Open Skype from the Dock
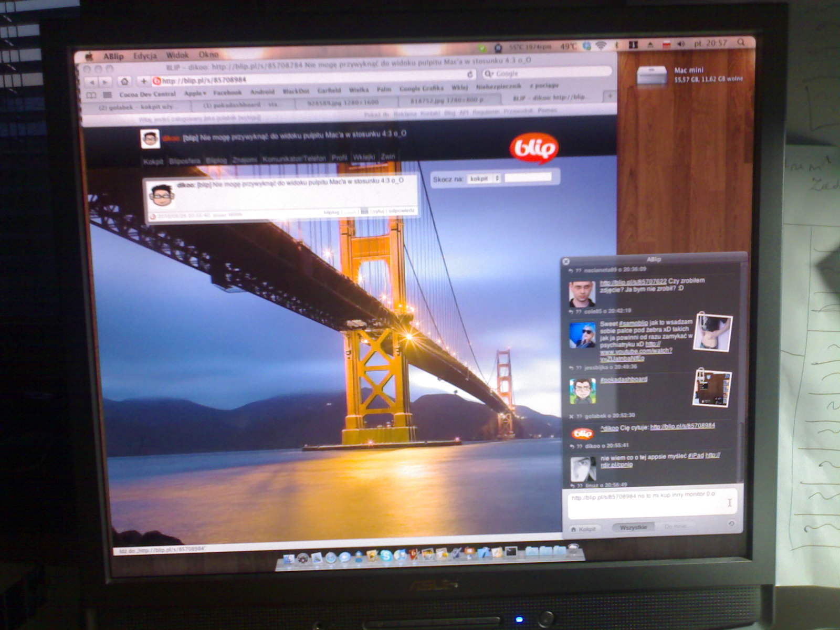Image resolution: width=840 pixels, height=630 pixels. point(386,555)
